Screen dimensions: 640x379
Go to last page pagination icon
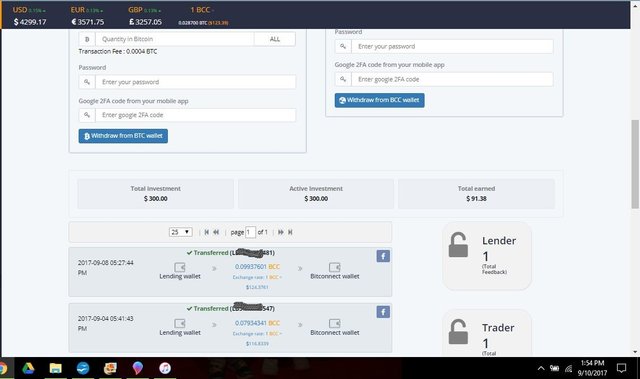pos(290,232)
